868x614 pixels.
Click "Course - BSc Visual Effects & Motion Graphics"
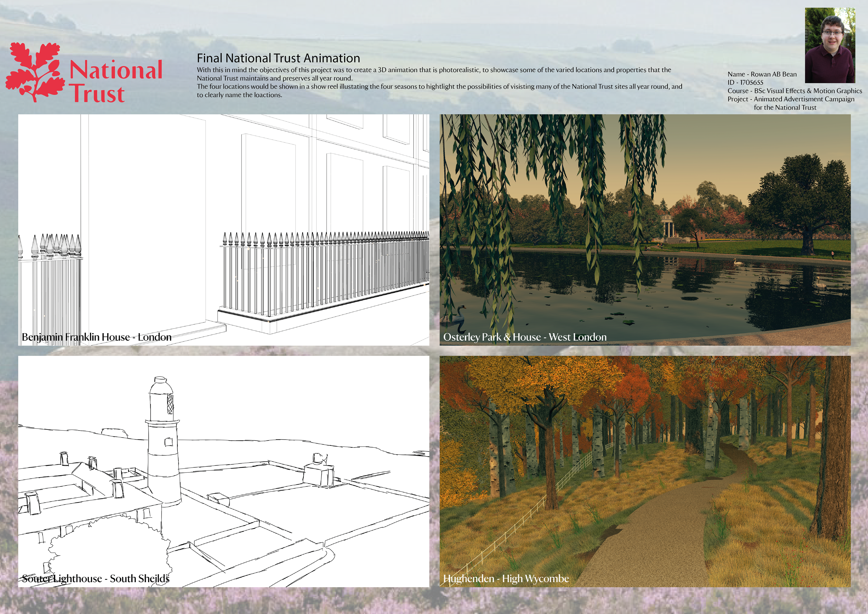tap(795, 91)
